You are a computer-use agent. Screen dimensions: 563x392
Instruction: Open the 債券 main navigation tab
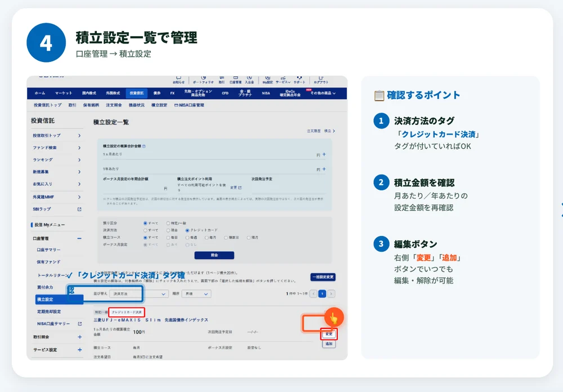tap(157, 93)
